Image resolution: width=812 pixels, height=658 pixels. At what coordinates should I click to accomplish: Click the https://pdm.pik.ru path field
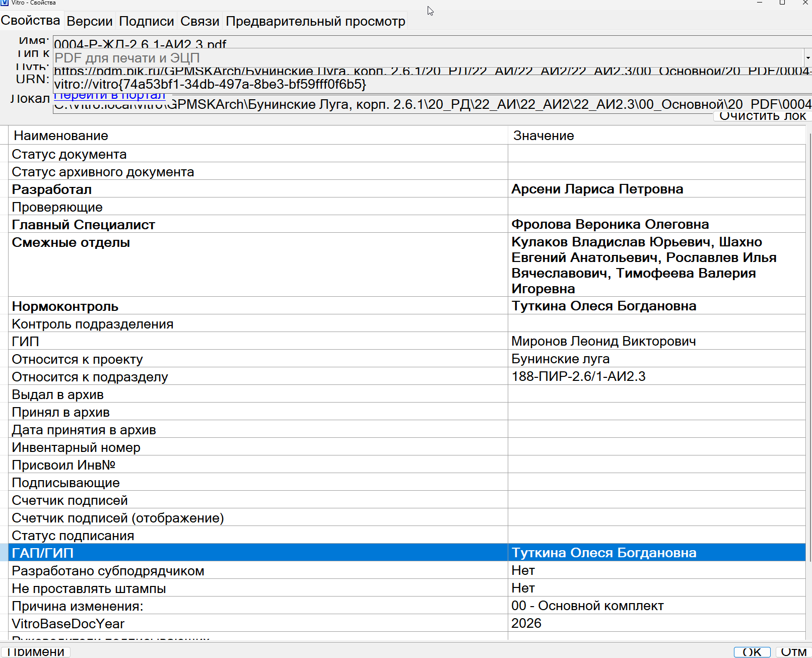(x=432, y=71)
